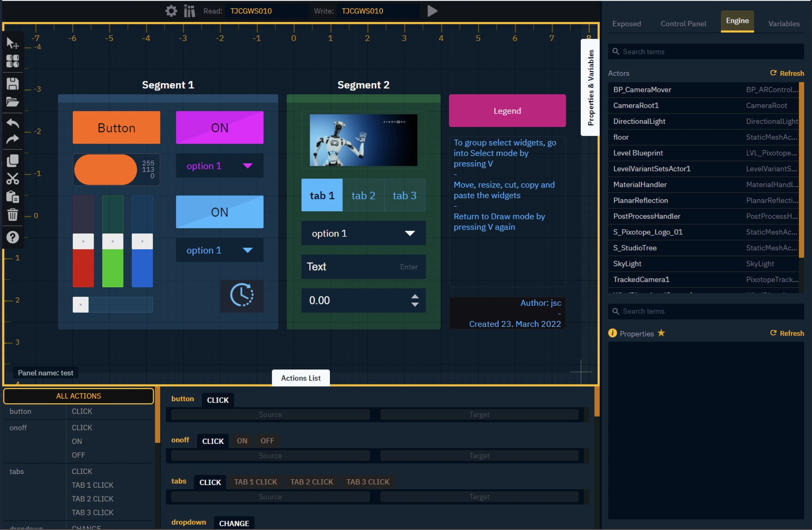Click the Play button in the toolbar
Screen dimensions: 812x530
[x=430, y=11]
